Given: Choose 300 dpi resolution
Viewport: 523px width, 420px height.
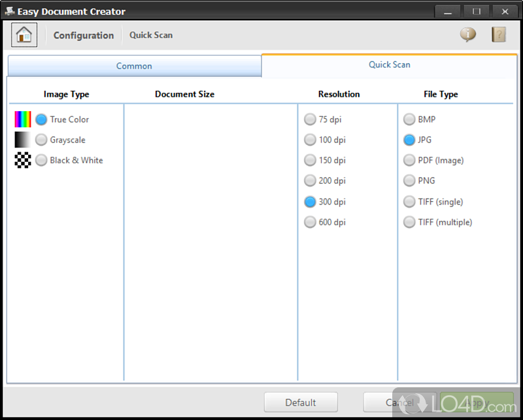Looking at the screenshot, I should click(310, 202).
